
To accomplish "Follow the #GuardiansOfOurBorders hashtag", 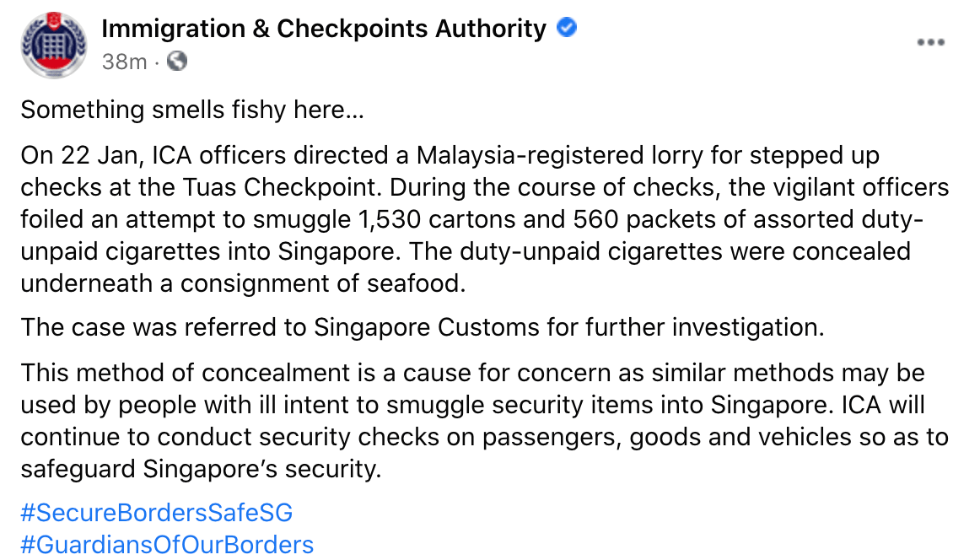I will click(167, 545).
